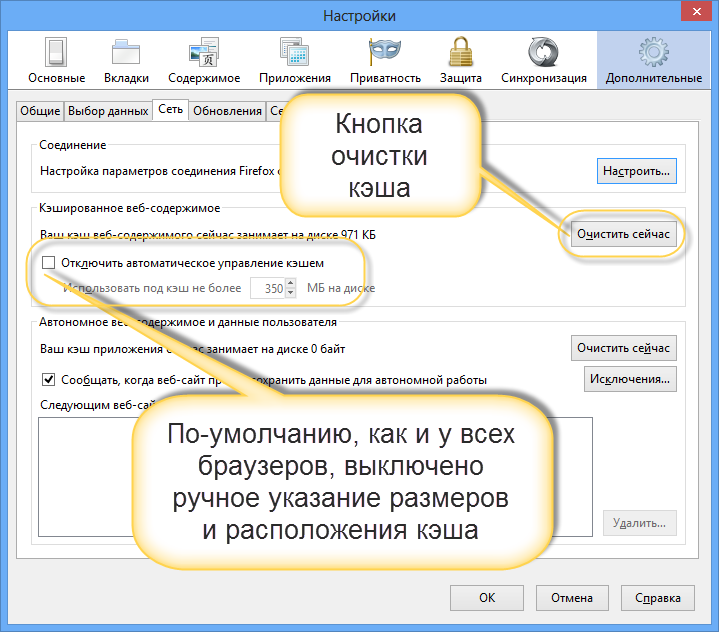
Task: Enable Отключить автоматическое управление кэшем checkbox
Action: (x=48, y=263)
